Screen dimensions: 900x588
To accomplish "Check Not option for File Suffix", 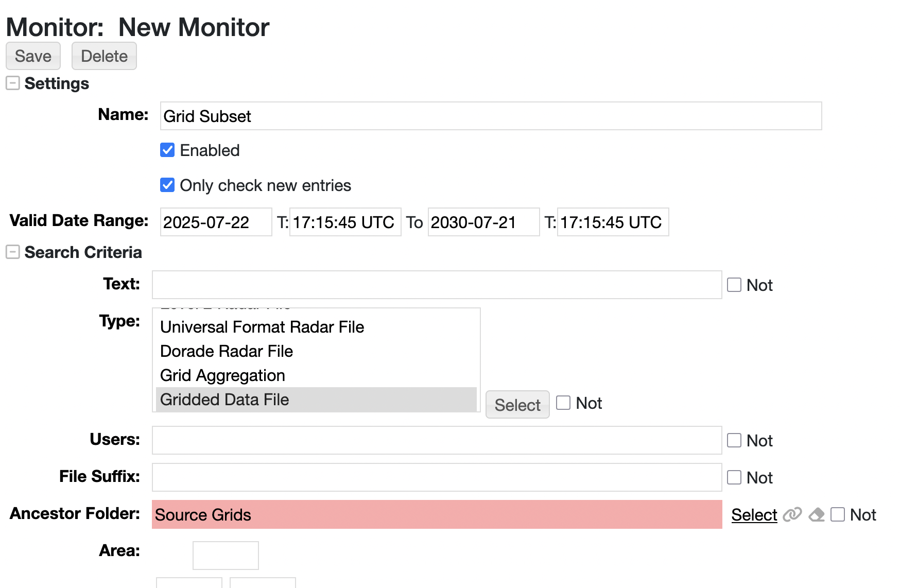I will click(734, 477).
